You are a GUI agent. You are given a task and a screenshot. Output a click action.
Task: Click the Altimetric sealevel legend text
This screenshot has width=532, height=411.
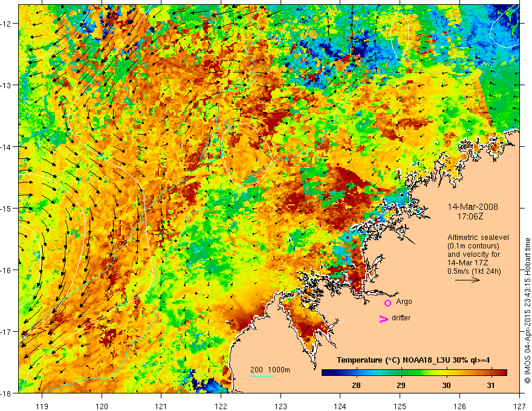point(478,238)
